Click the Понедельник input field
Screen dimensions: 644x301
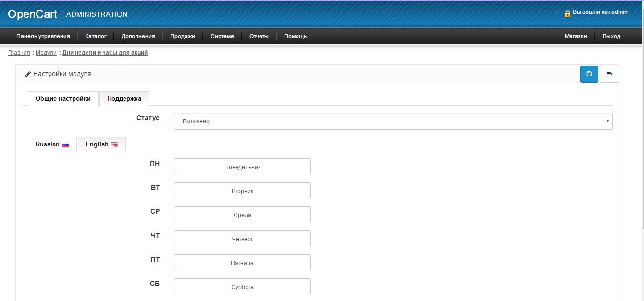pos(242,167)
